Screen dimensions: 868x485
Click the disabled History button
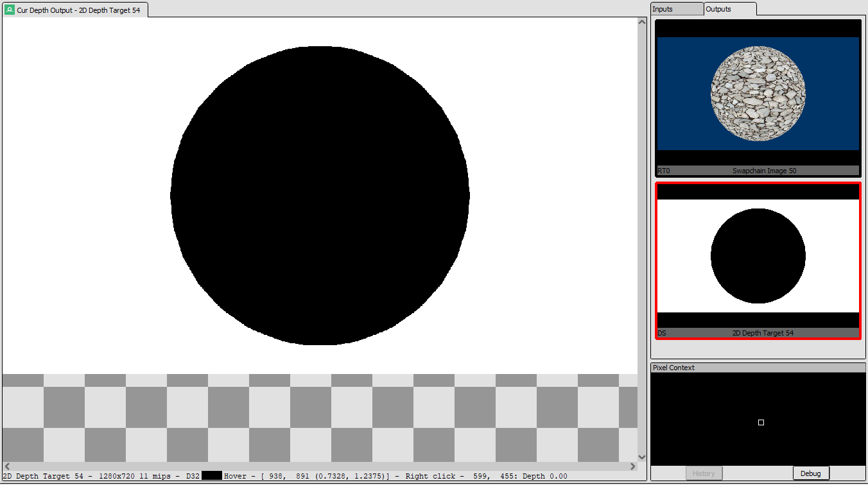[x=704, y=473]
